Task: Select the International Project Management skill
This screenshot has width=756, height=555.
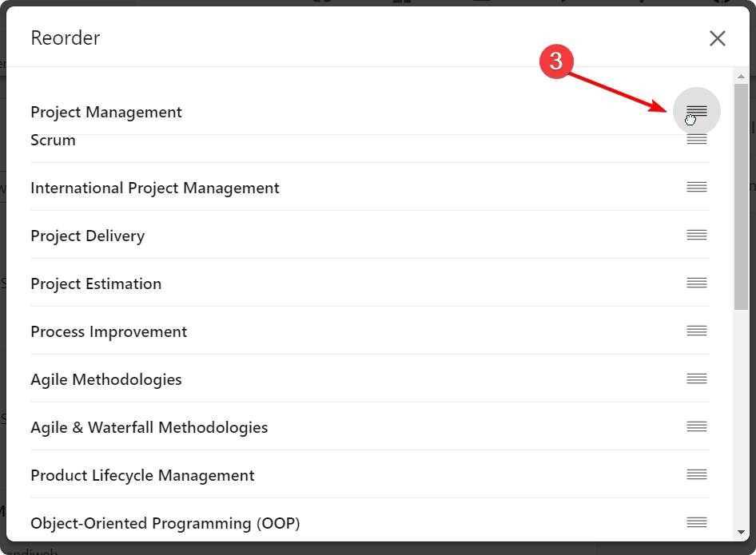Action: point(155,188)
